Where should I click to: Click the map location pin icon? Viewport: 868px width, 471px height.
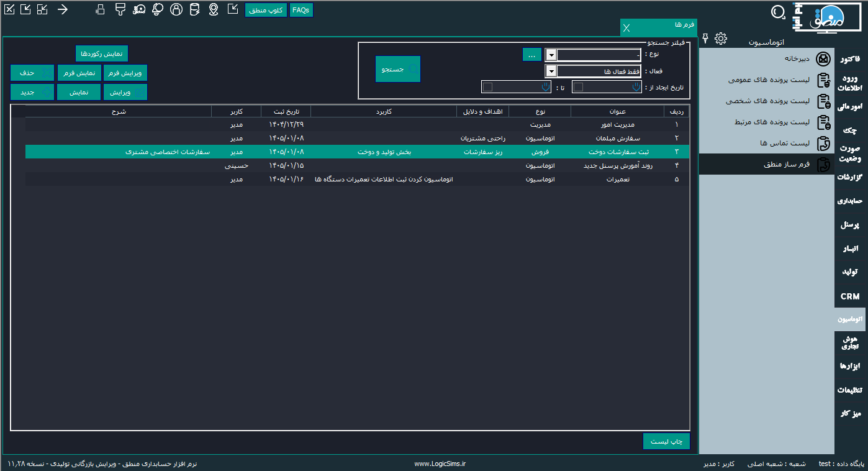point(214,9)
